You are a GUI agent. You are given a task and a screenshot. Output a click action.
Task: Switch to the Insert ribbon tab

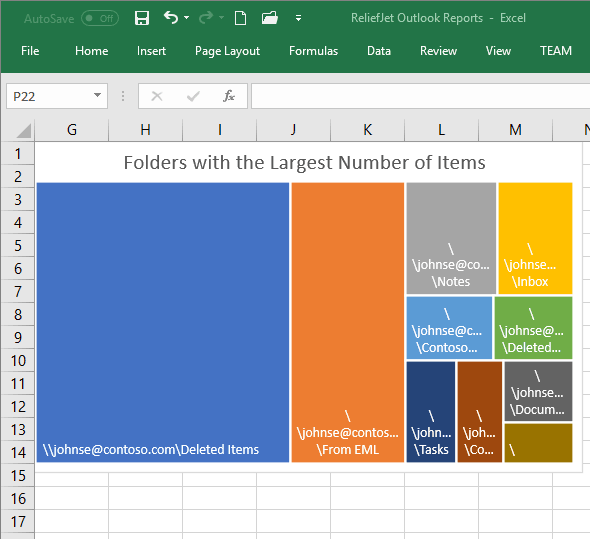(151, 51)
